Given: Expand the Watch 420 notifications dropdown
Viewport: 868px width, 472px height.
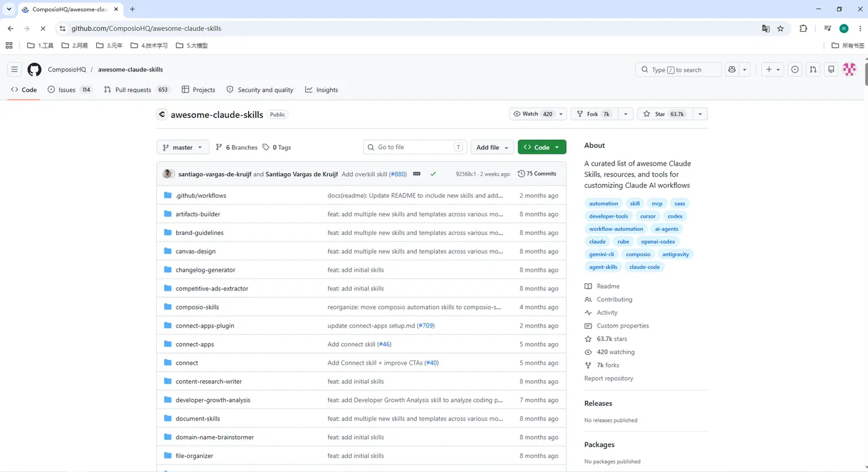Looking at the screenshot, I should (538, 114).
